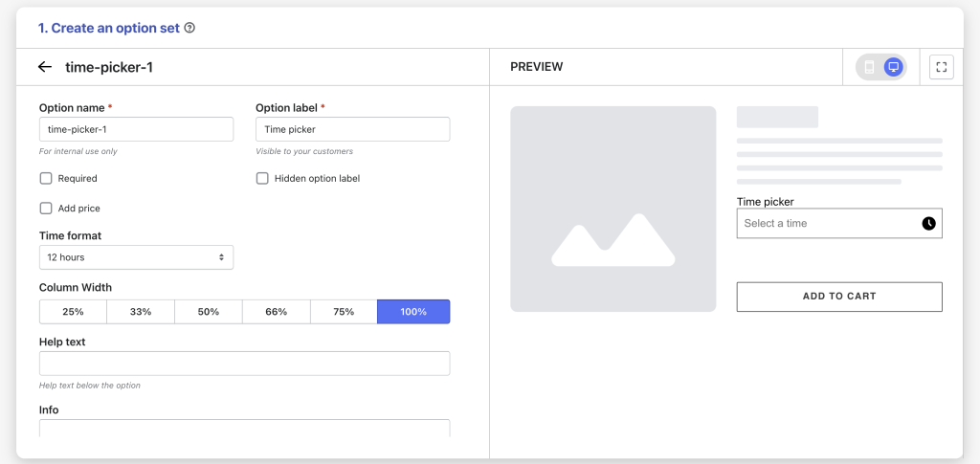Enable the Required checkbox
The height and width of the screenshot is (464, 980).
coord(46,179)
